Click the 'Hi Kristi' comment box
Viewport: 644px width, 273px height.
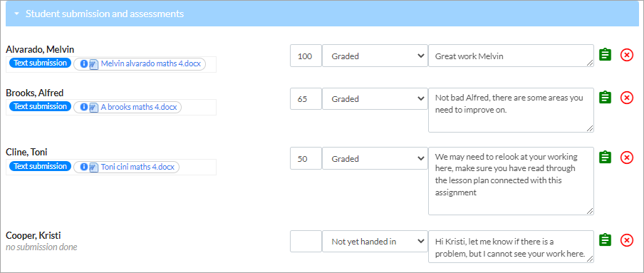[511, 247]
